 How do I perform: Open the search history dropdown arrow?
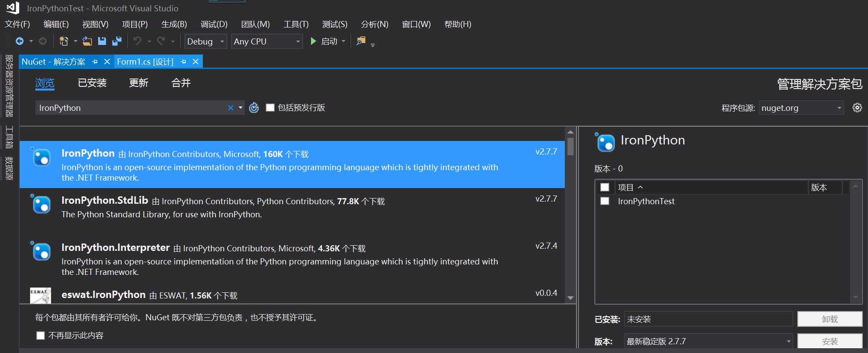(x=240, y=108)
